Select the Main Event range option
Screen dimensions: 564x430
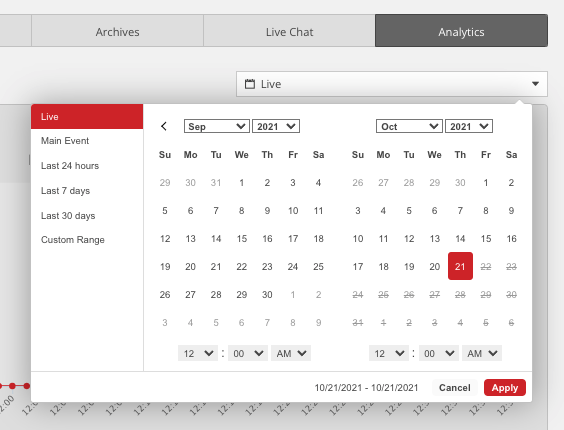tap(87, 141)
